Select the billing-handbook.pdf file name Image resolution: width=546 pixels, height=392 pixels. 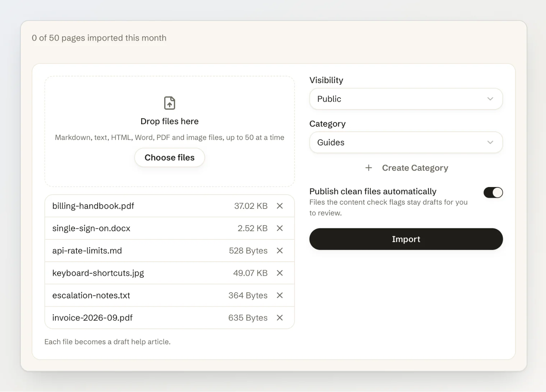[x=93, y=206]
